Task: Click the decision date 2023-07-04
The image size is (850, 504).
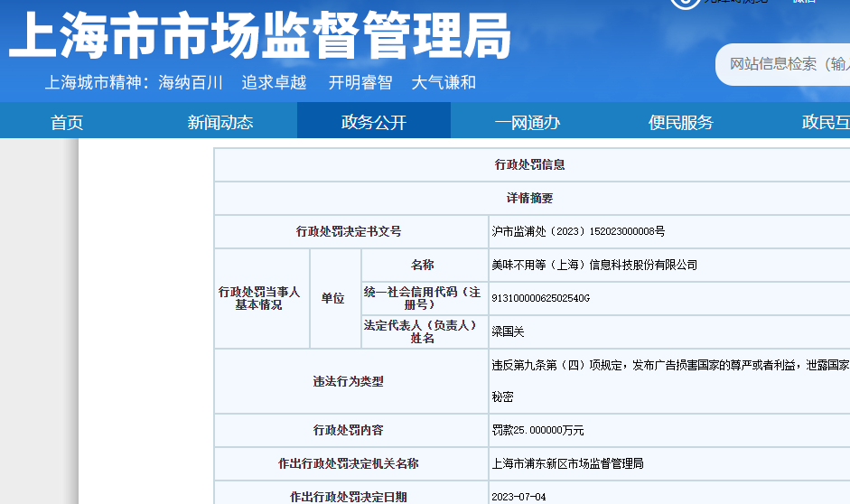Action: [518, 496]
